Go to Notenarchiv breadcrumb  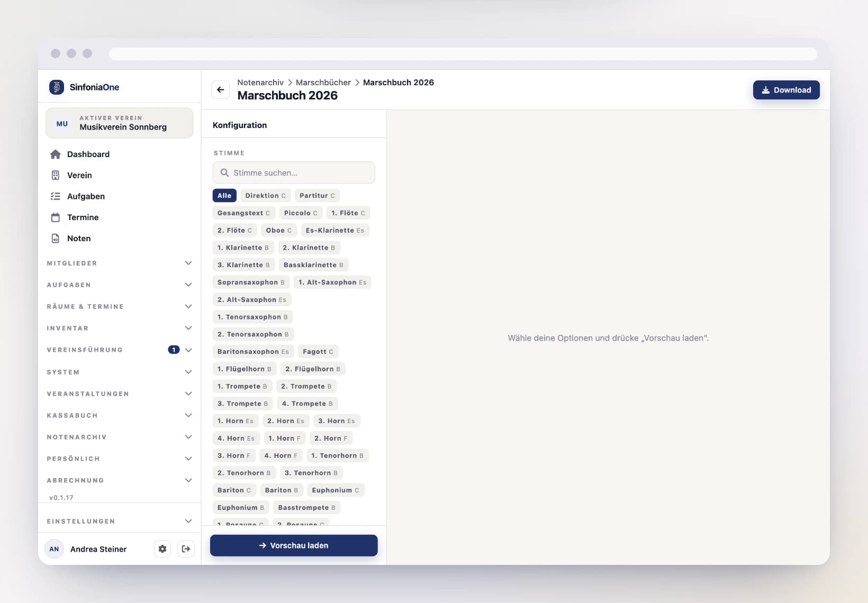coord(260,83)
